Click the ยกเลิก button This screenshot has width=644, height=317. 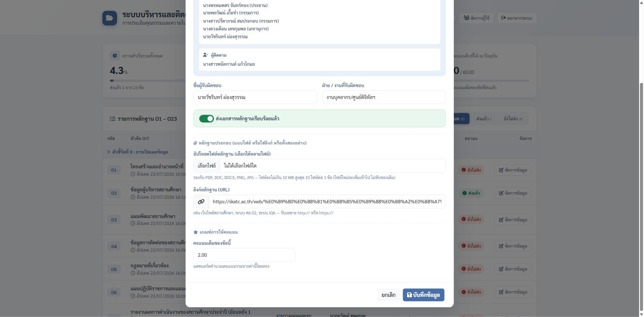point(389,295)
